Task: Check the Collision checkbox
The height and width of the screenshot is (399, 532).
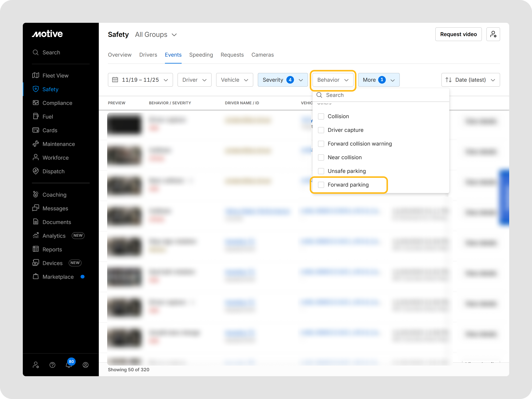Action: pyautogui.click(x=321, y=116)
